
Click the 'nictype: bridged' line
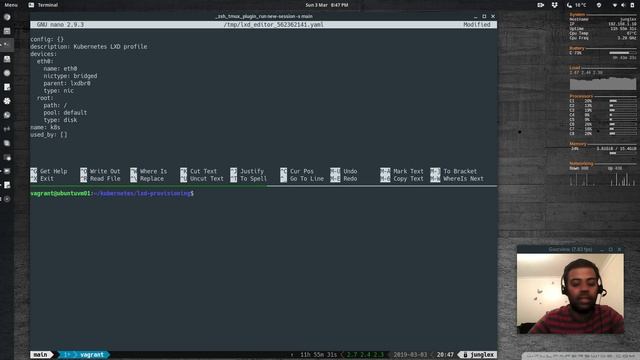pyautogui.click(x=70, y=76)
